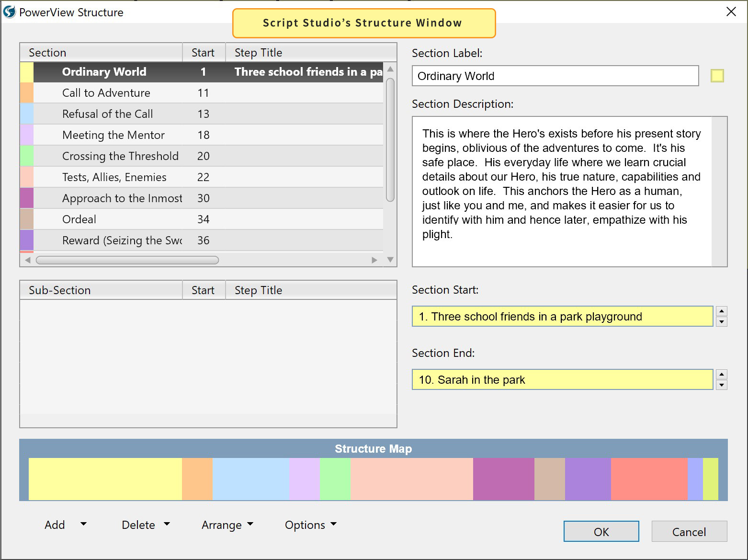Click the Step Title header in the Sub-Section table
The width and height of the screenshot is (748, 560).
click(x=311, y=290)
